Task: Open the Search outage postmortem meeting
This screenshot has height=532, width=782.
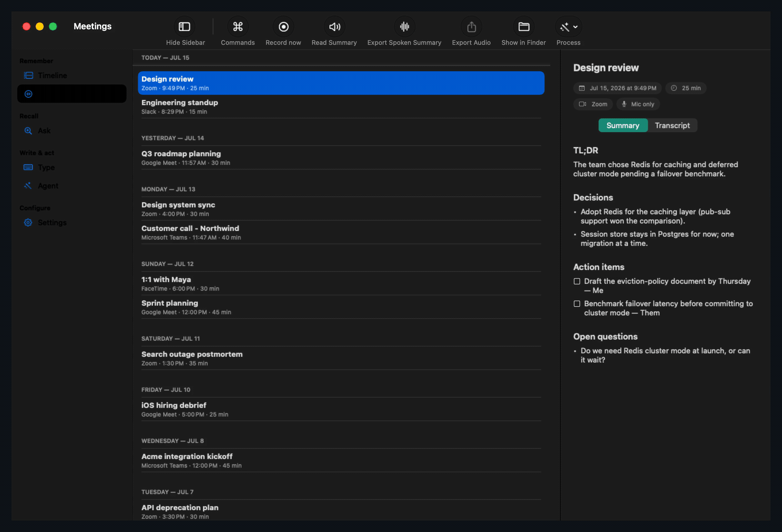Action: [341, 358]
